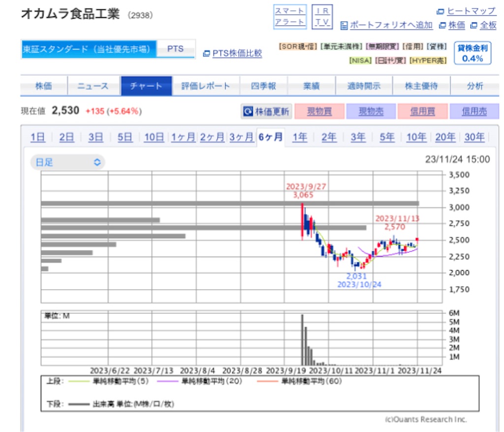
Task: Click the [HYPER売] badge
Action: (428, 61)
